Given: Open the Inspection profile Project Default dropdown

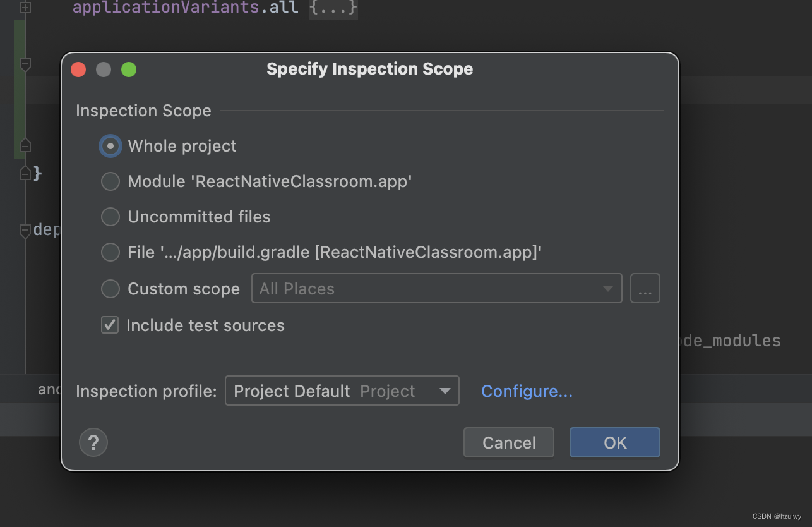Looking at the screenshot, I should click(342, 391).
